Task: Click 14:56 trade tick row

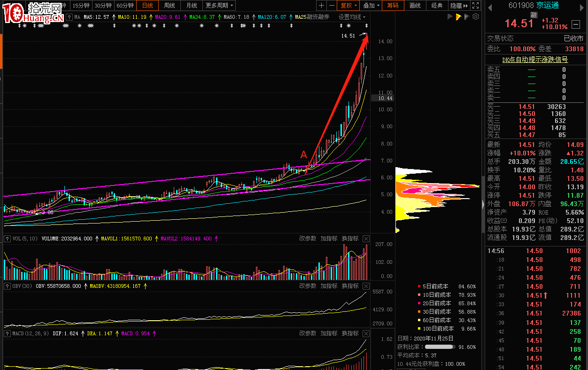Action: [535, 251]
